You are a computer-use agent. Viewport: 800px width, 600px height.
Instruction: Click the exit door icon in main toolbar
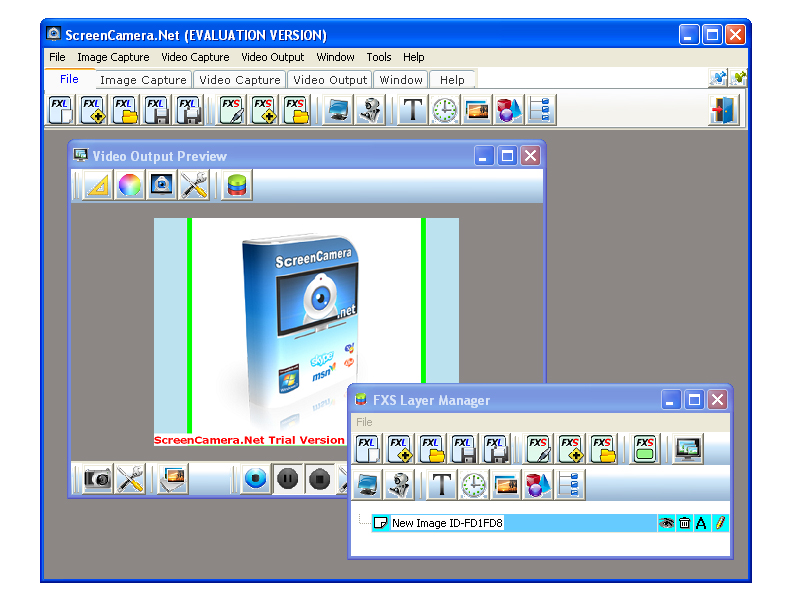pyautogui.click(x=723, y=110)
